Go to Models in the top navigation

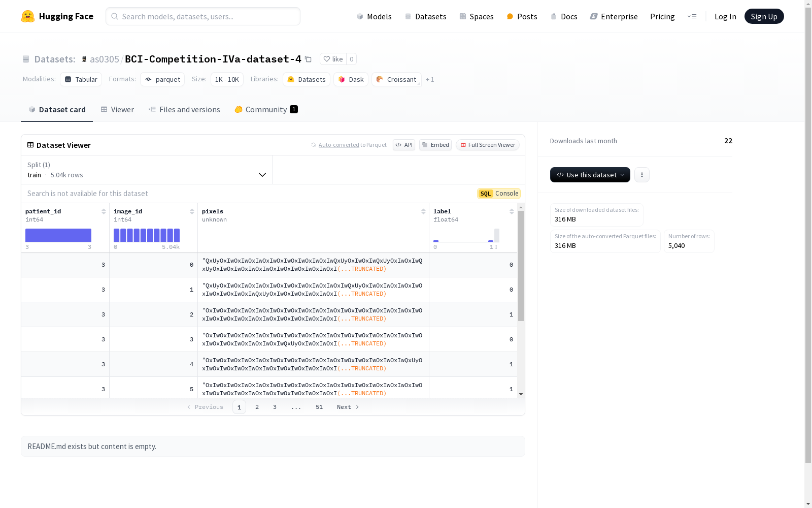click(x=374, y=16)
